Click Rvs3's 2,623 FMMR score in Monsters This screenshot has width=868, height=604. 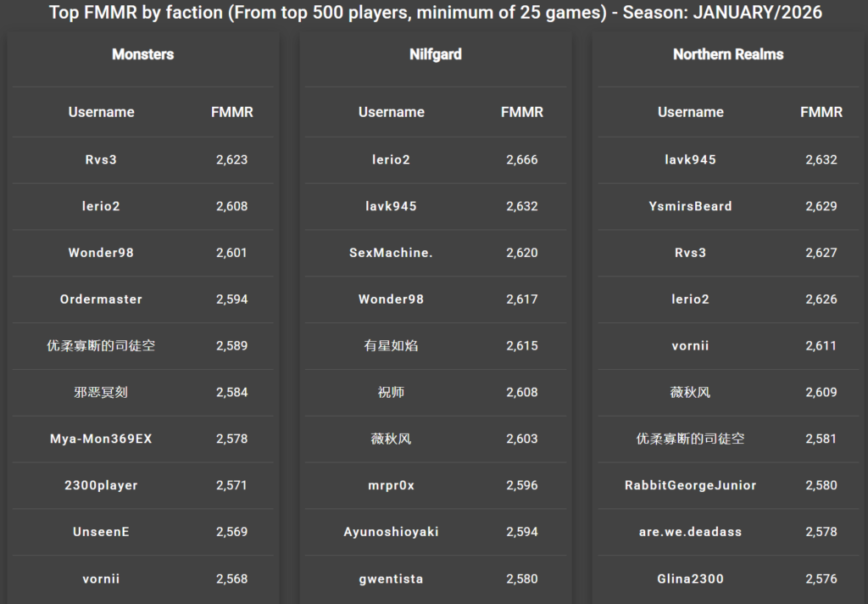[231, 159]
